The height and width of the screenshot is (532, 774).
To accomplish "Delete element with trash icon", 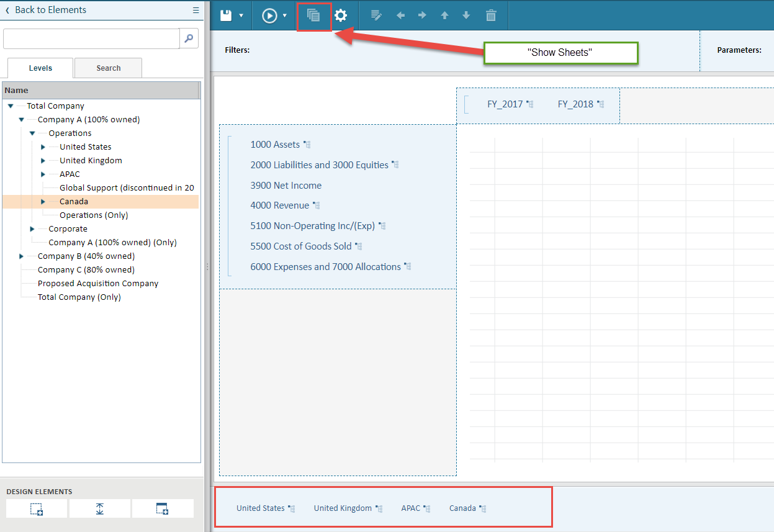I will [x=491, y=16].
